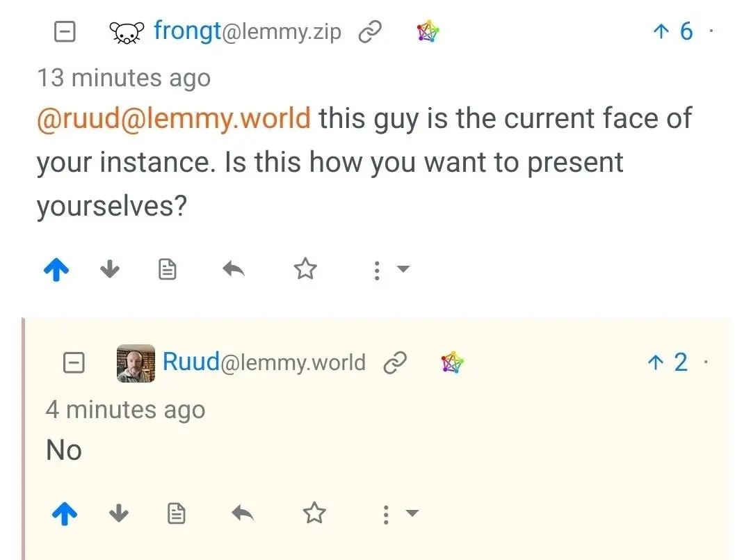751x560 pixels.
Task: Collapse frongt's comment thread
Action: click(x=65, y=32)
